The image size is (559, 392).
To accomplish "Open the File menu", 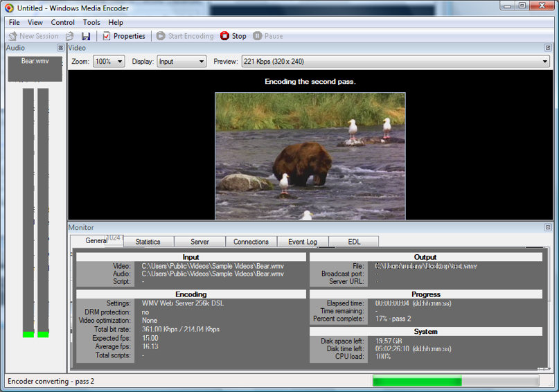I will pos(15,22).
